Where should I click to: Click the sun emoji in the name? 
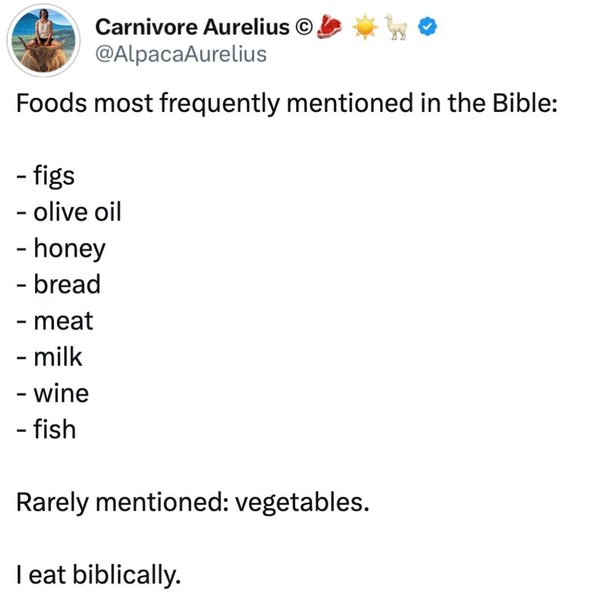point(365,28)
